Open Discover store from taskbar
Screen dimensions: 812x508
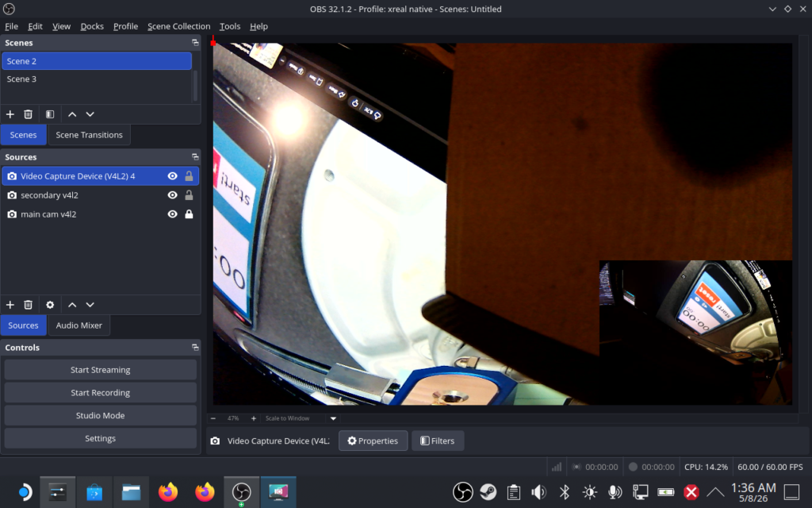point(94,492)
